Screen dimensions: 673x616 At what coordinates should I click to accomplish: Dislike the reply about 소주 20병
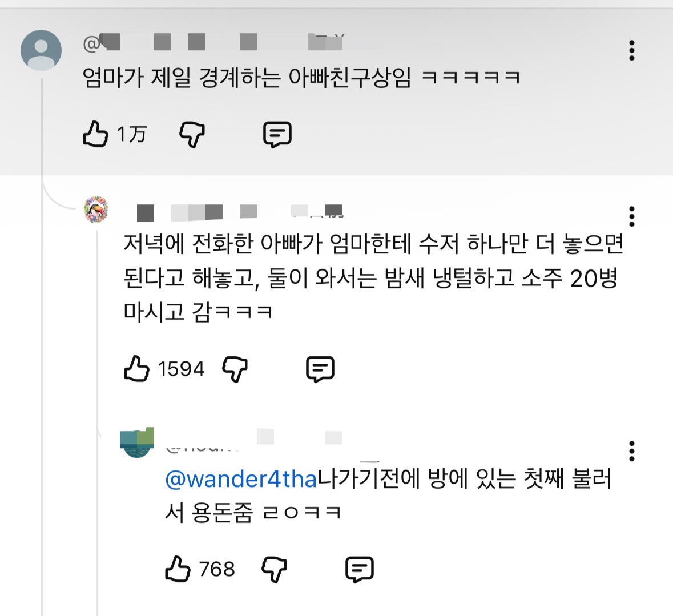click(x=235, y=369)
